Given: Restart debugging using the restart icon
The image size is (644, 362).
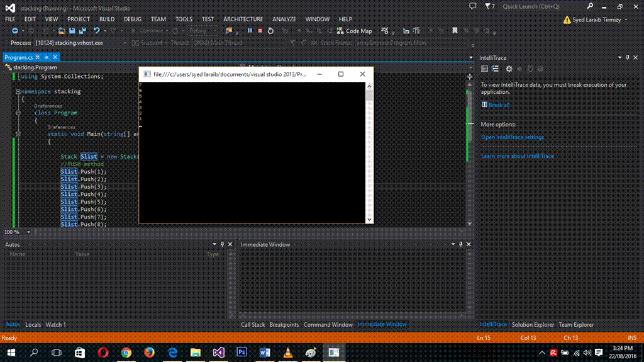Looking at the screenshot, I should click(270, 30).
